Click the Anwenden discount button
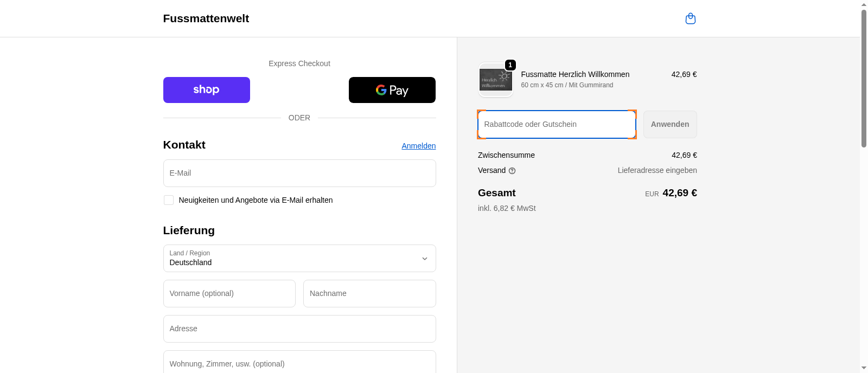The width and height of the screenshot is (868, 373). point(669,124)
